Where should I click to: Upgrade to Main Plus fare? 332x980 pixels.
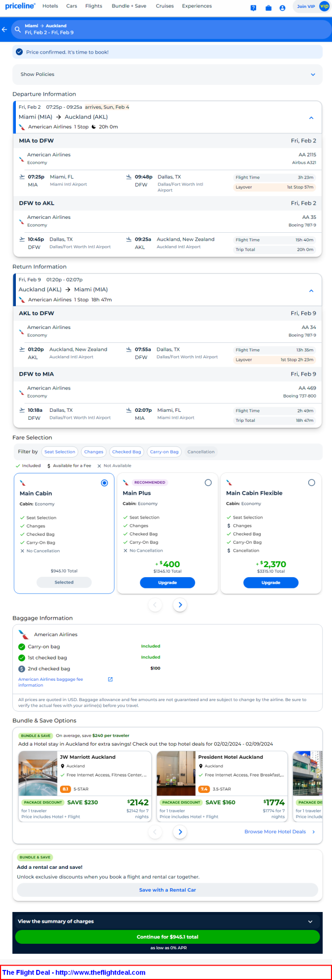(x=167, y=583)
